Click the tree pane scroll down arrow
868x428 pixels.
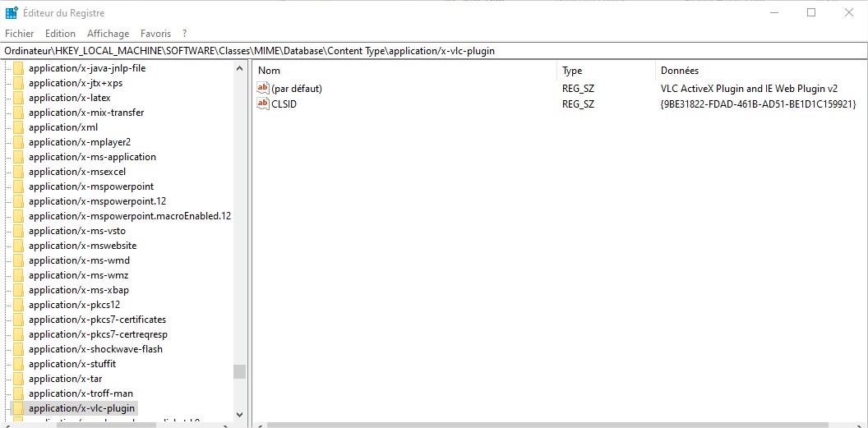[x=239, y=413]
